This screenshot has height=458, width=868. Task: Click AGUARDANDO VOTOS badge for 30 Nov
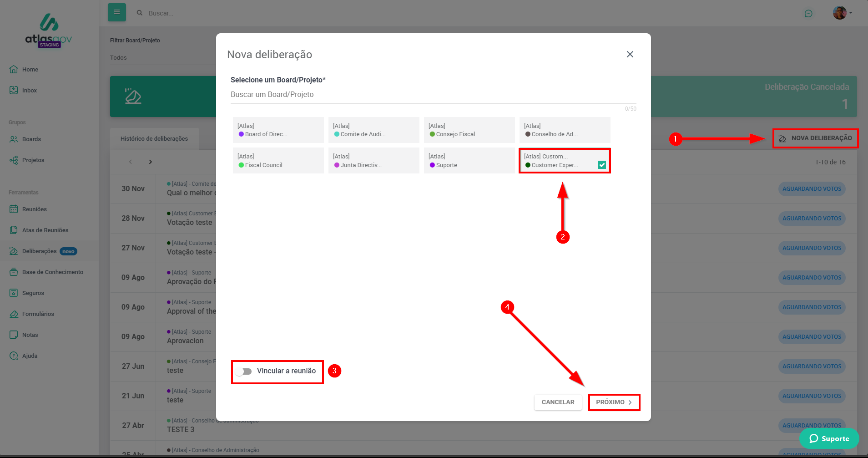pos(812,189)
